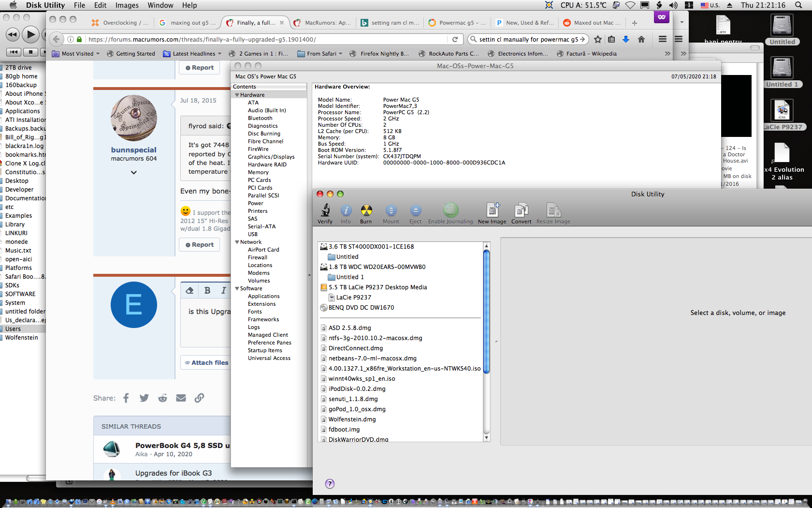Share thread on Twitter icon
Viewport: 812px width, 508px height.
(144, 398)
